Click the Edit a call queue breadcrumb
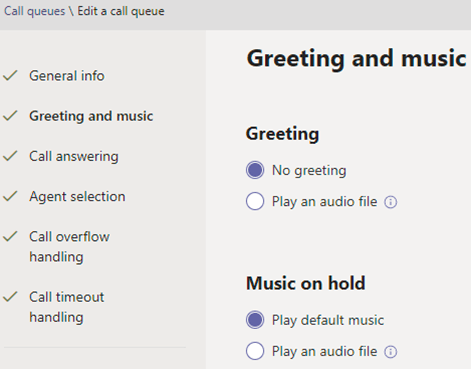 [121, 11]
